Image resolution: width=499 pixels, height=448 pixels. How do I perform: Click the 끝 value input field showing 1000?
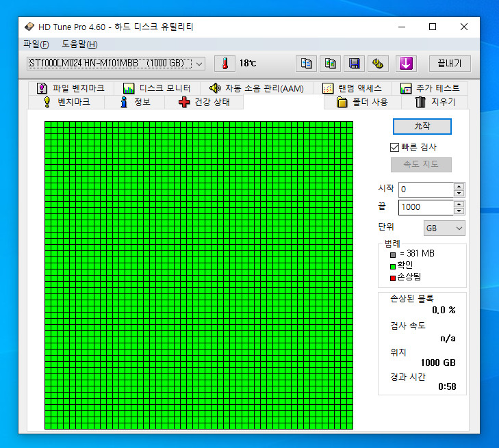coord(426,207)
